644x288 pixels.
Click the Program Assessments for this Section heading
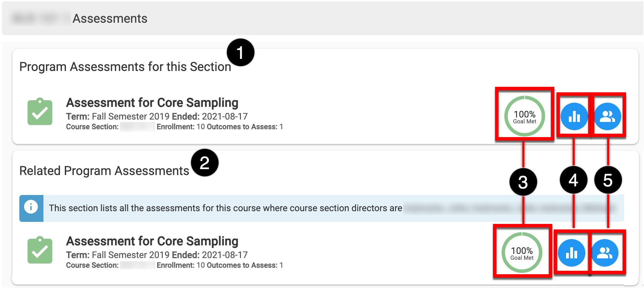click(x=125, y=67)
